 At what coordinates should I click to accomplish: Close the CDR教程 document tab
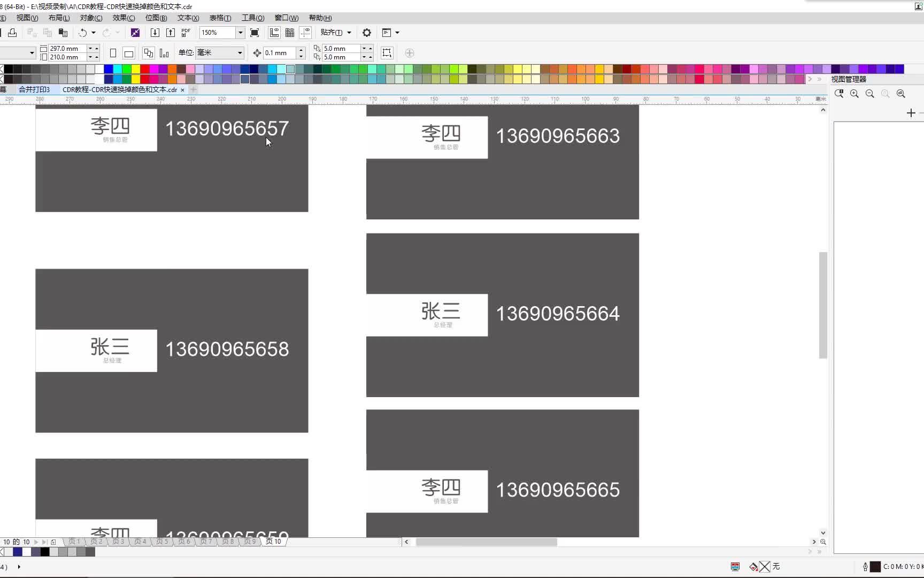pos(182,90)
